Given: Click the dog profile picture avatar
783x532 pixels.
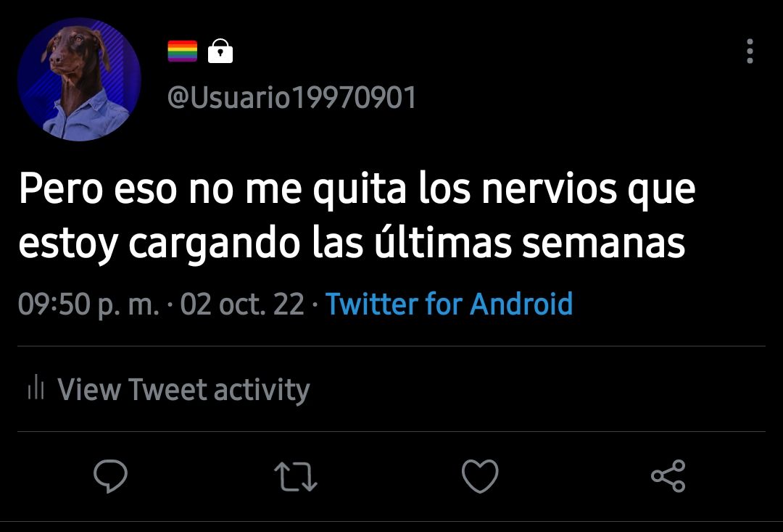Looking at the screenshot, I should [80, 79].
